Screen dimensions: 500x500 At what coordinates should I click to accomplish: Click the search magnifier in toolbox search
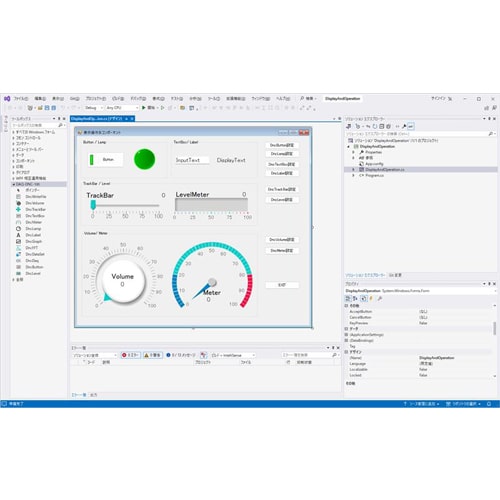coord(60,125)
